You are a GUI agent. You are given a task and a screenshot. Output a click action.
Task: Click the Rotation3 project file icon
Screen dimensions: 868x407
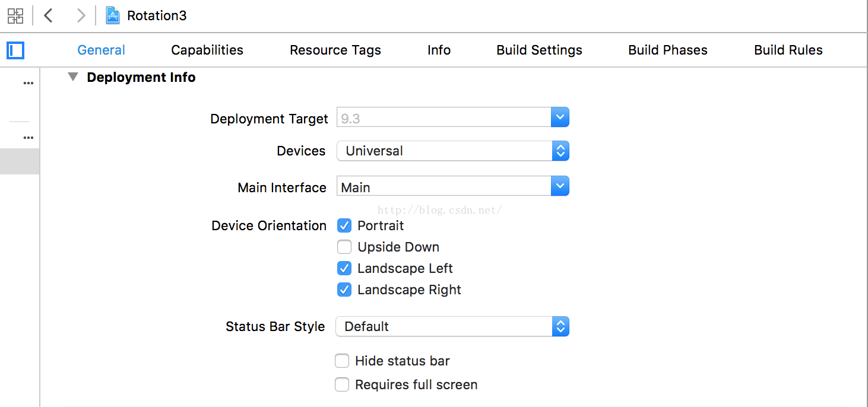tap(113, 15)
